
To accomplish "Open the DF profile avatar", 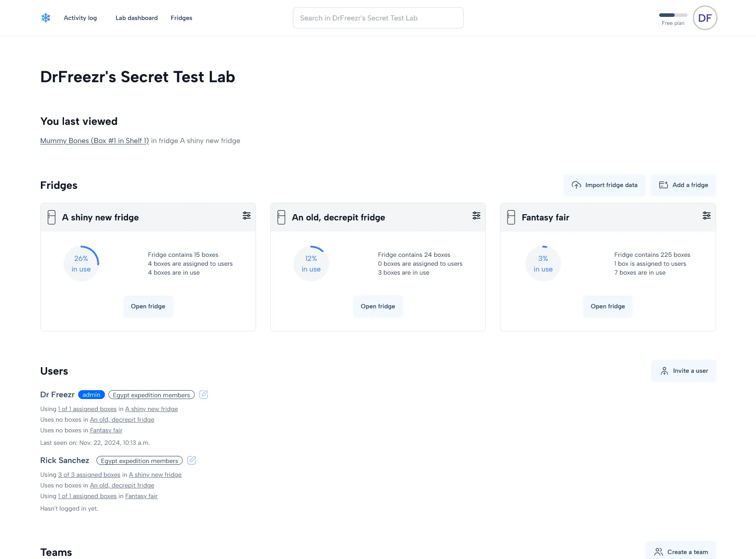I will pos(705,18).
